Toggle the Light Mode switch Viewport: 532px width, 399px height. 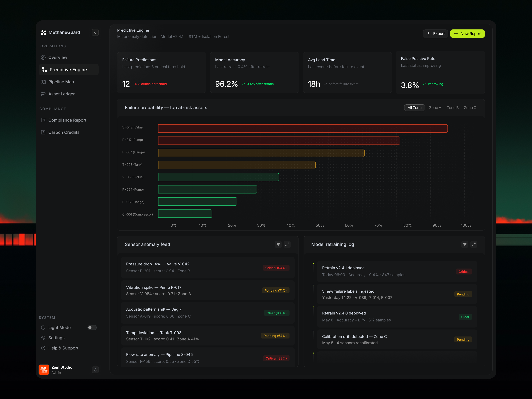click(92, 328)
